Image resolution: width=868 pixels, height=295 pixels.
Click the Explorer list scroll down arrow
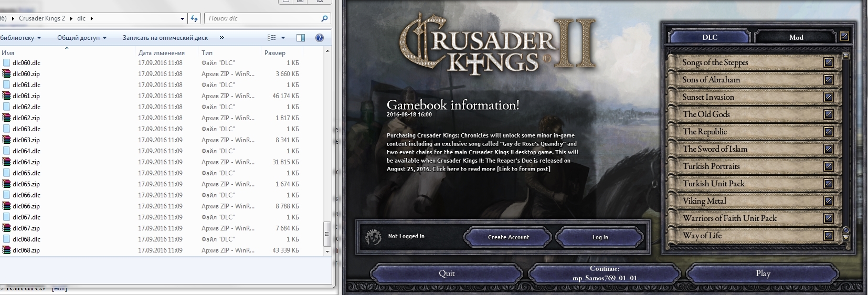tap(327, 251)
